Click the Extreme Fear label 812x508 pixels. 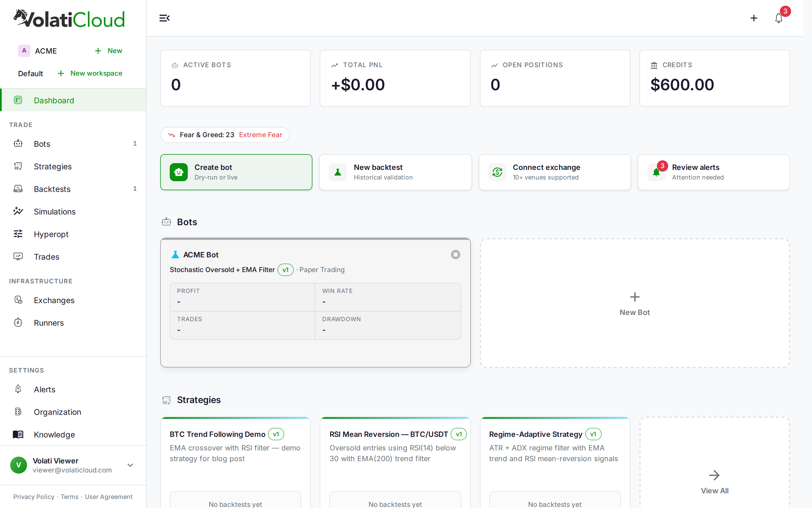261,135
